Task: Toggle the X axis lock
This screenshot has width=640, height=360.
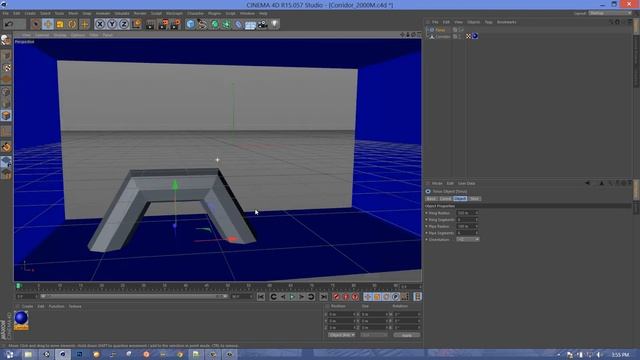Action: 100,24
